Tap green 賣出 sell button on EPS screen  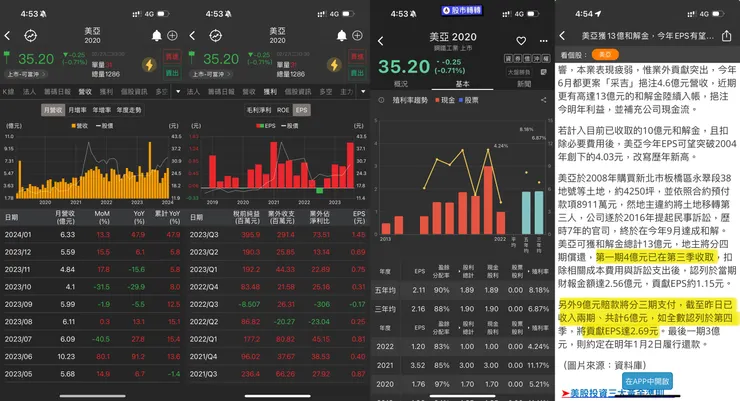[x=357, y=73]
